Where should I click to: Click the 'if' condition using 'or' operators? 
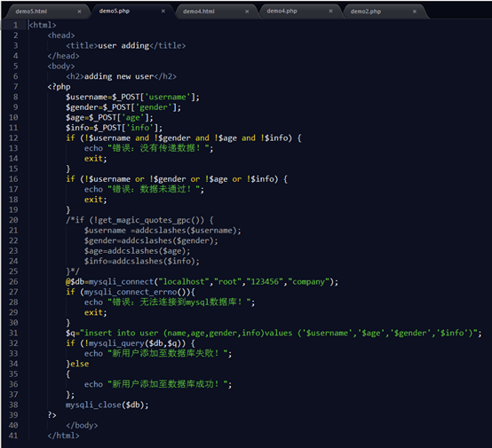177,179
